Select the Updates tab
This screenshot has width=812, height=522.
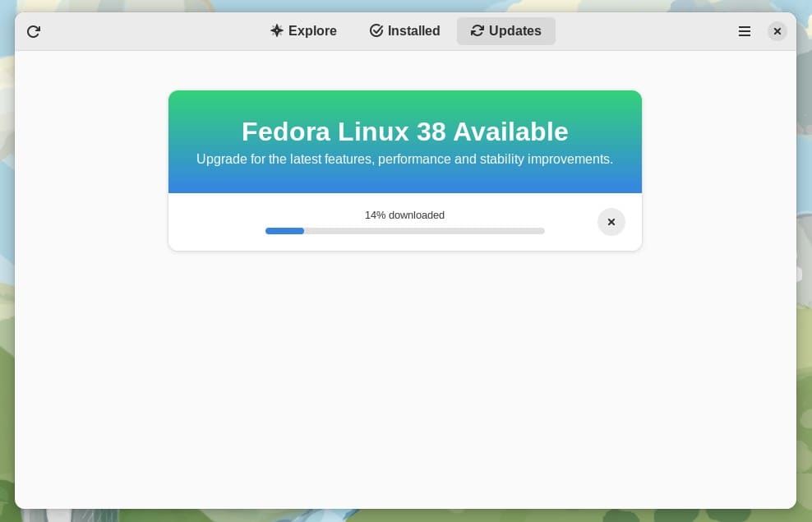[x=506, y=31]
